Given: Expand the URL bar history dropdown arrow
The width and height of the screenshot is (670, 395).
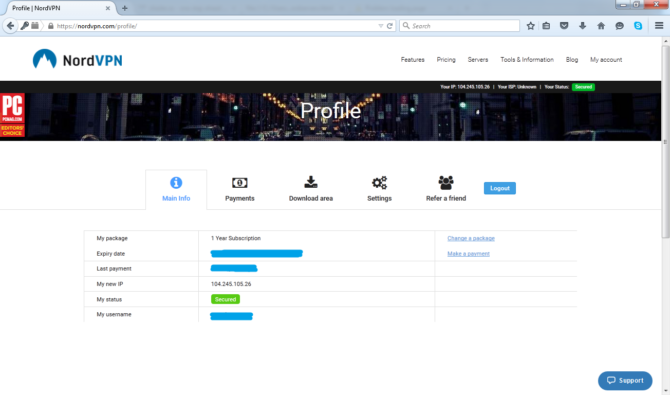Looking at the screenshot, I should click(x=381, y=26).
